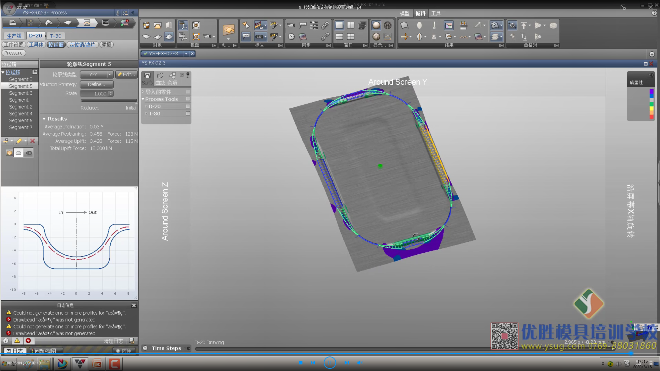Toggle visibility box for the first tree row
Image resolution: width=660 pixels, height=371 pixels.
tap(188, 92)
